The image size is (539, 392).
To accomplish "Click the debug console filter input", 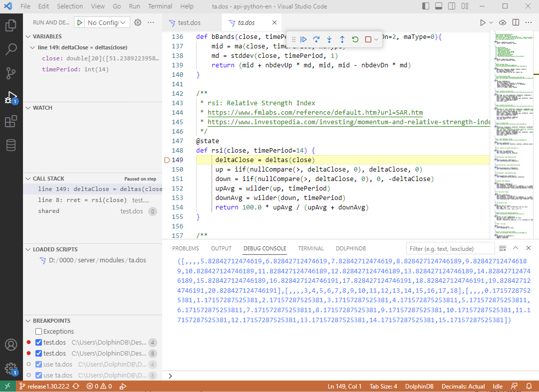I will [x=450, y=248].
